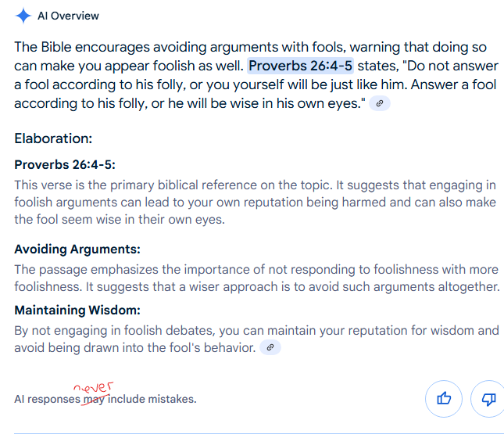Click the "Avoiding Arguments:" subheading

click(77, 250)
